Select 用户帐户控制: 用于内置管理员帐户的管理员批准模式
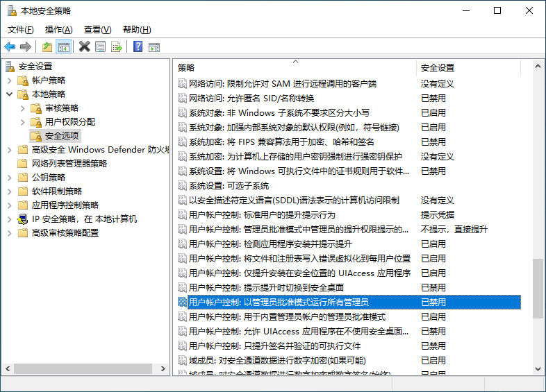Image resolution: width=546 pixels, height=392 pixels. pyautogui.click(x=349, y=316)
